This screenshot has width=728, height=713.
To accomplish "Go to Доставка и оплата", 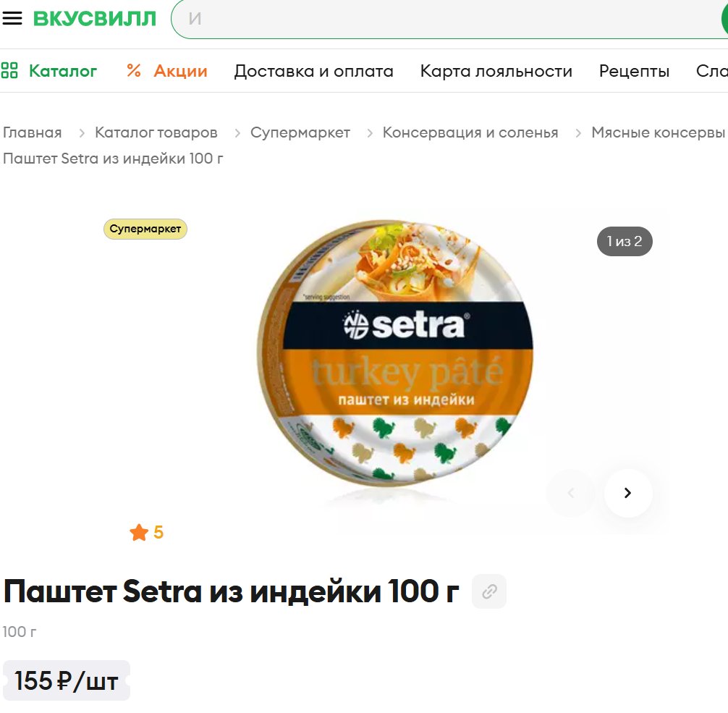I will (x=314, y=71).
